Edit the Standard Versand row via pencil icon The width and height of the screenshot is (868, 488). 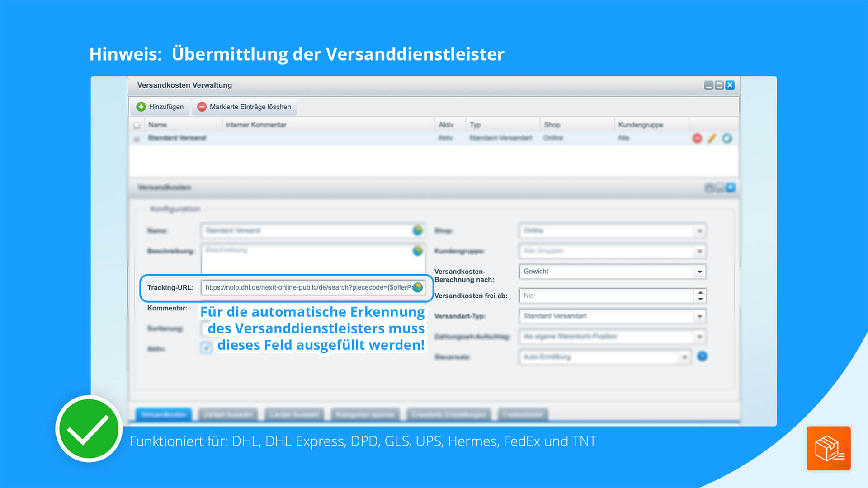(x=712, y=138)
